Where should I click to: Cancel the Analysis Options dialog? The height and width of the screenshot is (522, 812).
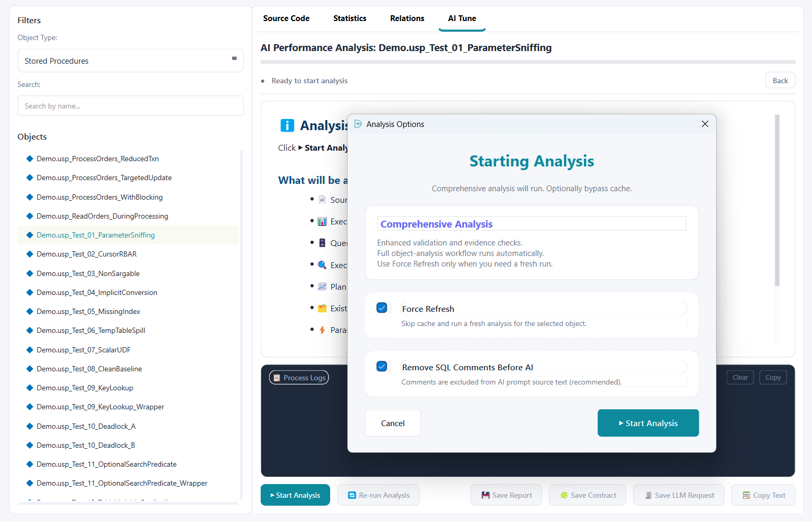[x=393, y=423]
